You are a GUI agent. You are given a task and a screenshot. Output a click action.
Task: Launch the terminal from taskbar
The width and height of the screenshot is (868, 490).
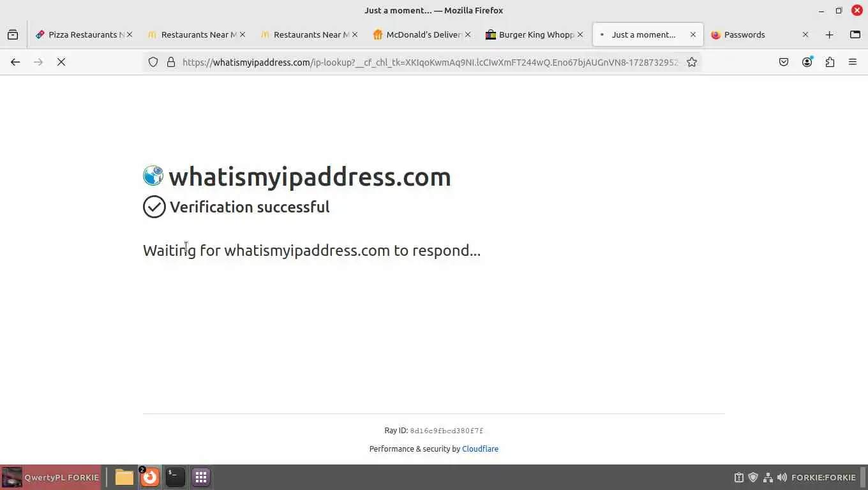tap(175, 477)
